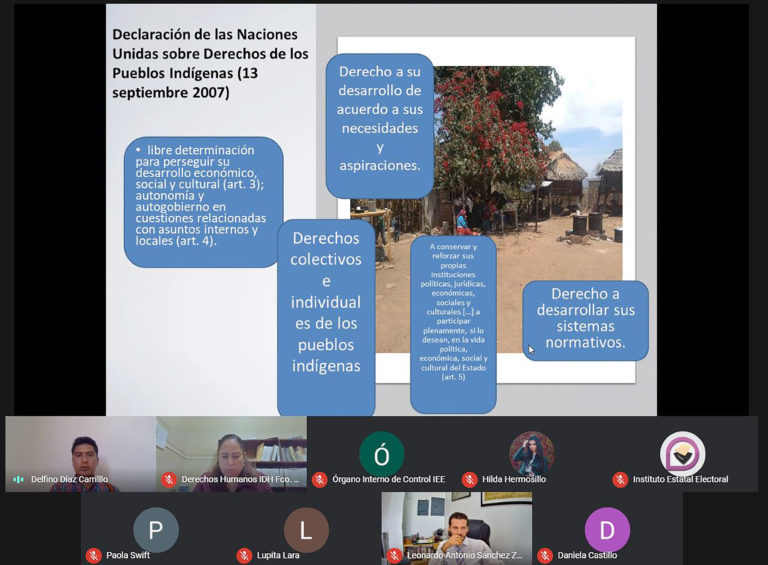Click the muted mic icon for Daniela Castillo

(545, 555)
